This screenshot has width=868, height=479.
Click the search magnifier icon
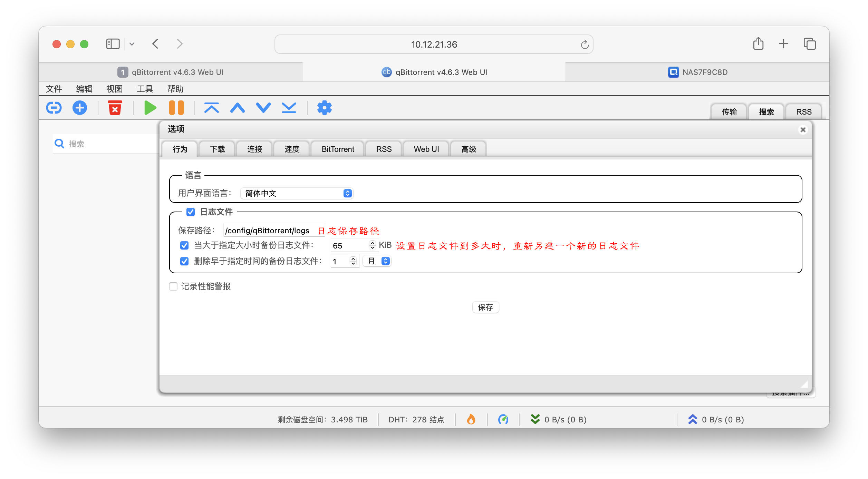59,144
